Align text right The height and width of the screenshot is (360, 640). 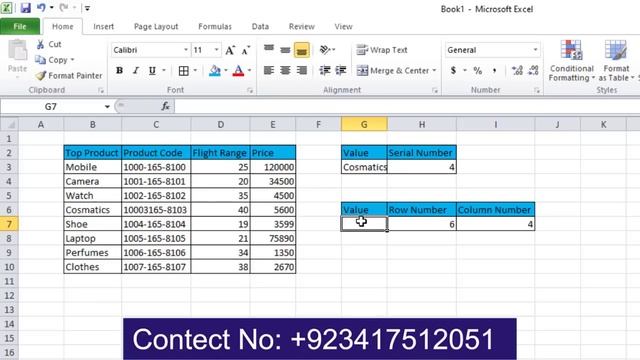[x=302, y=71]
